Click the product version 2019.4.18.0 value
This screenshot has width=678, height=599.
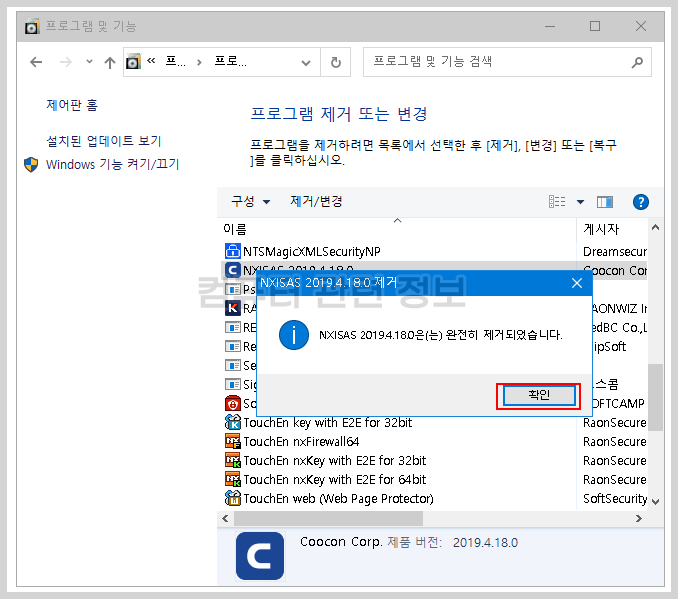(485, 543)
